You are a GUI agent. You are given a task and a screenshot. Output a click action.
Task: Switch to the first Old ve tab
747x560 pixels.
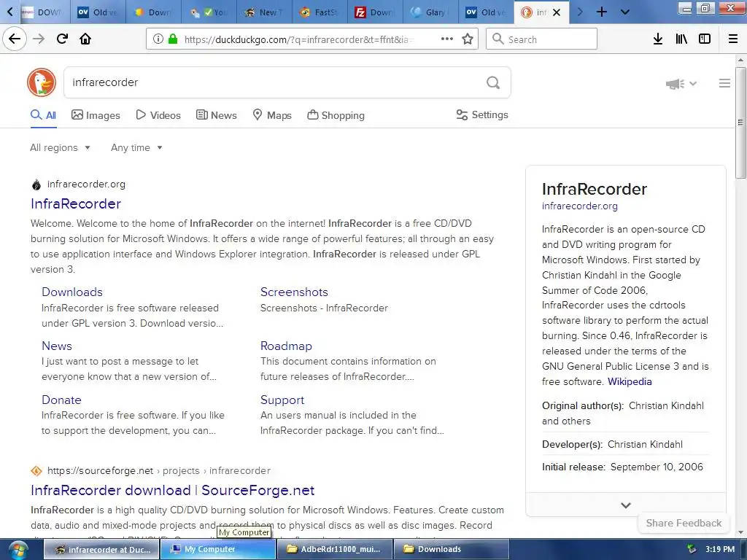click(x=97, y=12)
